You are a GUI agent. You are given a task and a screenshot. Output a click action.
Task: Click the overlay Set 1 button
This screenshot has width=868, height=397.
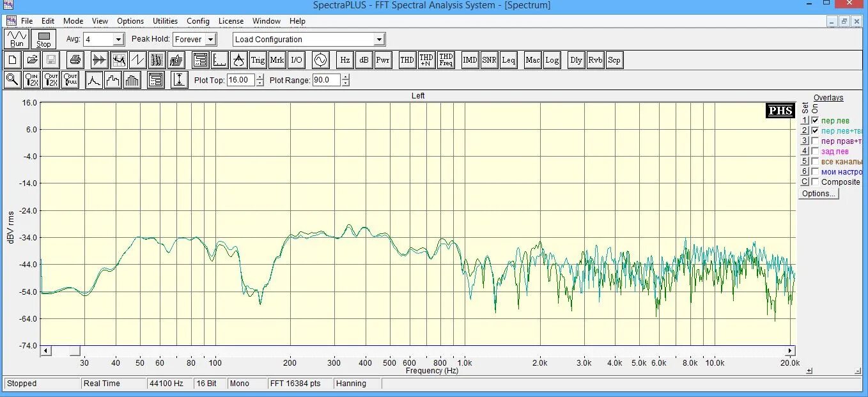click(805, 120)
